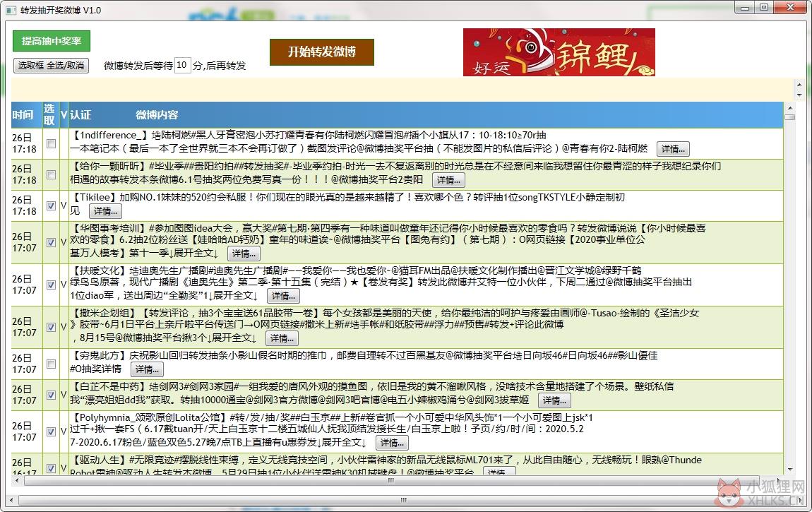Screen dimensions: 812x512
Task: Click down arrow of the yellow log area
Action: click(x=799, y=95)
